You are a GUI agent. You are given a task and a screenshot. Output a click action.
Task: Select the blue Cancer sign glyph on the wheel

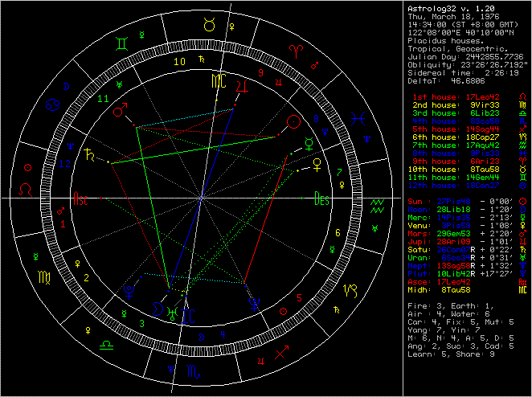point(53,104)
